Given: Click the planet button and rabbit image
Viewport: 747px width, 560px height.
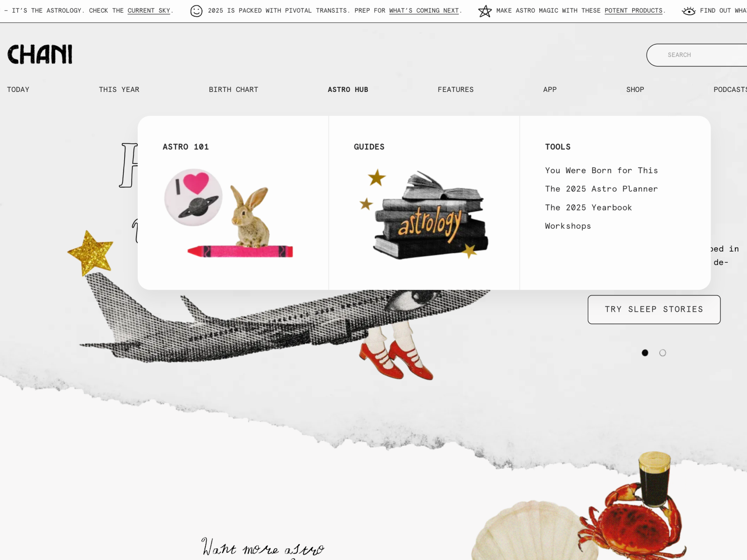Looking at the screenshot, I should (229, 213).
